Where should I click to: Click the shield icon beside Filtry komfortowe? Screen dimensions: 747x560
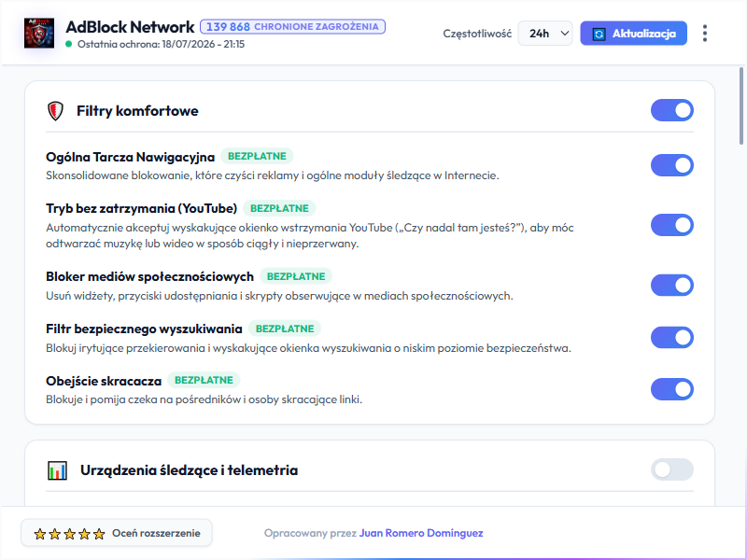(55, 111)
